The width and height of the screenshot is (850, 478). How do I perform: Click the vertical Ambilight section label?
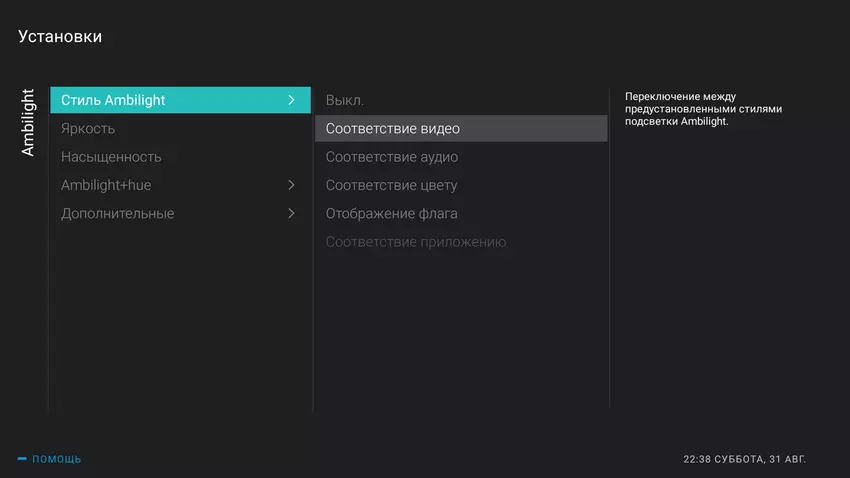coord(28,122)
